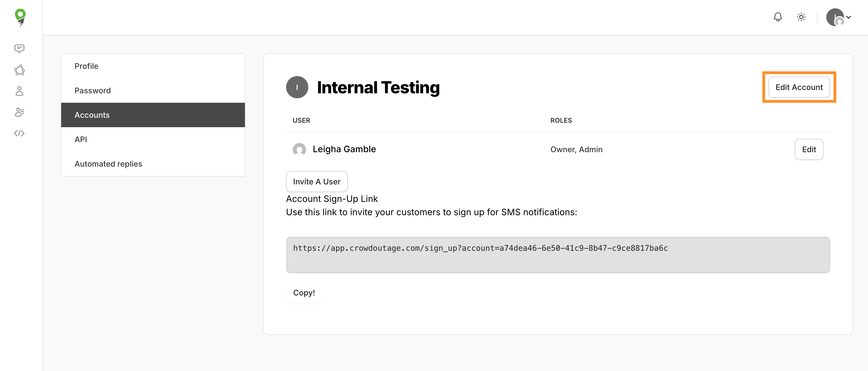Open the API code icon in sidebar
Viewport: 868px width, 371px height.
pyautogui.click(x=19, y=133)
